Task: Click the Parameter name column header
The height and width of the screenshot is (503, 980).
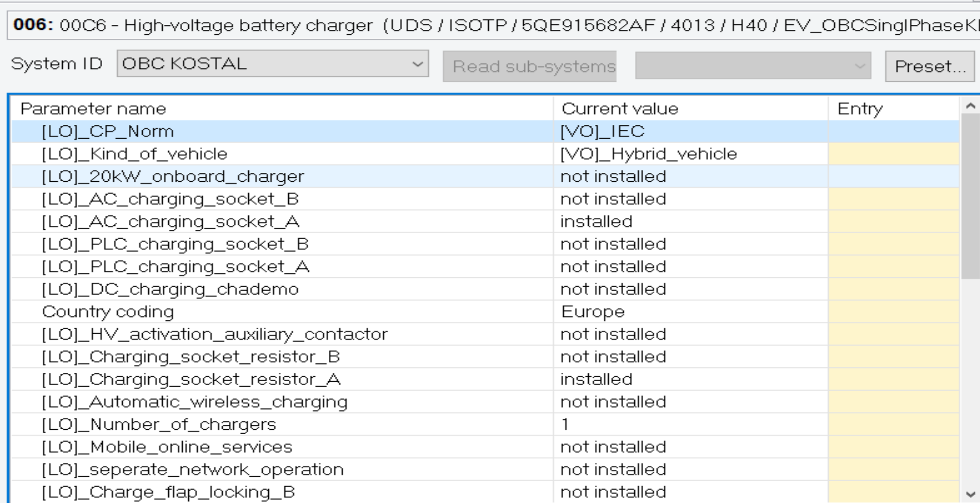Action: pyautogui.click(x=93, y=109)
